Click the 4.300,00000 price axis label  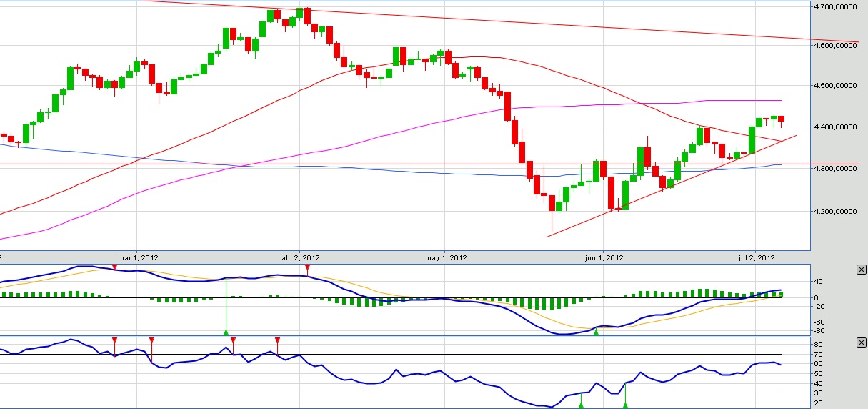(x=834, y=169)
